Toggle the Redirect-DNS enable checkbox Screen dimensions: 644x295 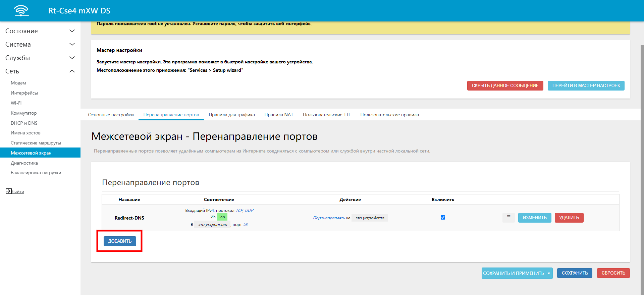tap(443, 218)
